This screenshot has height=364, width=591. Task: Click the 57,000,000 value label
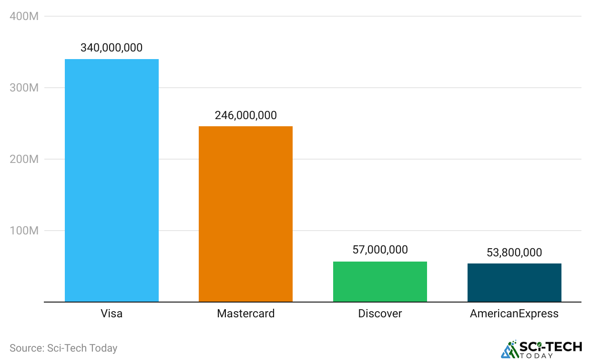coord(380,250)
